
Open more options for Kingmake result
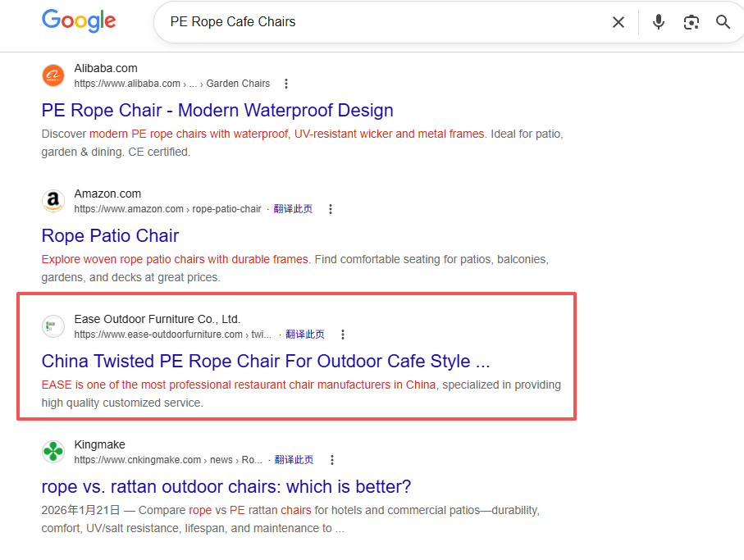pos(332,460)
